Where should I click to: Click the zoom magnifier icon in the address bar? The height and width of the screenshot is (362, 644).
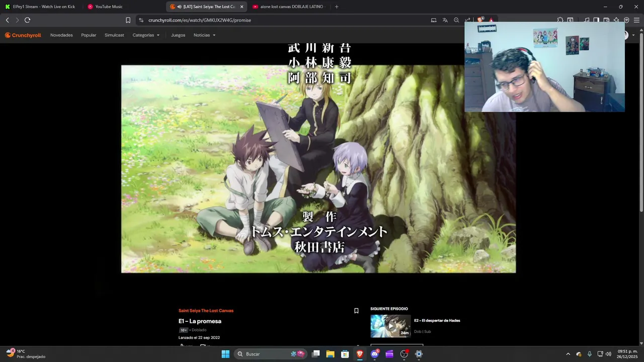click(x=456, y=20)
